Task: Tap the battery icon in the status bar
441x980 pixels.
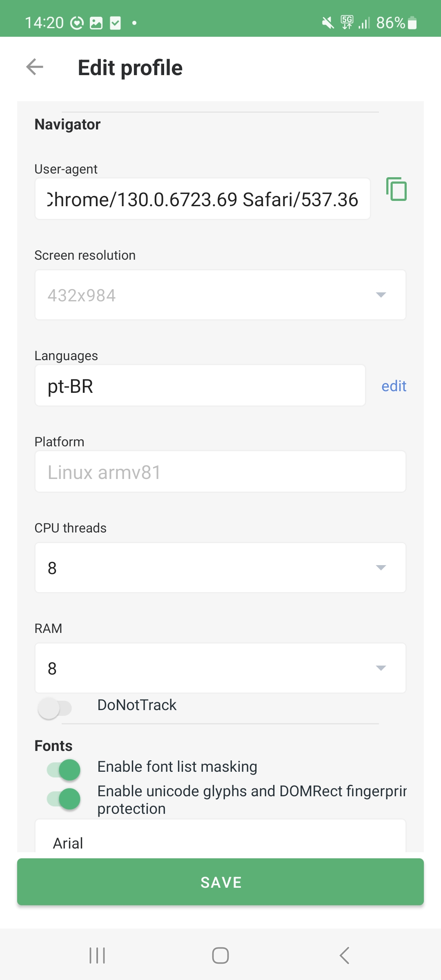Action: 412,23
